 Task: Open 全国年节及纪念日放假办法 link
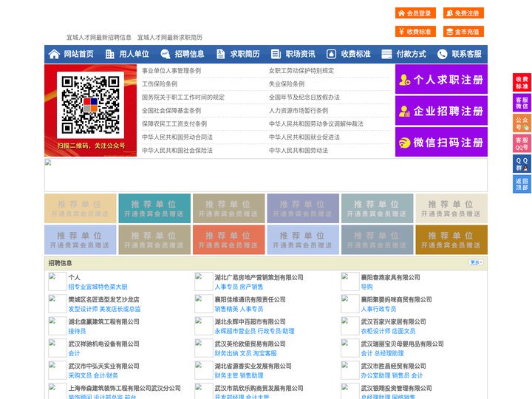(304, 97)
